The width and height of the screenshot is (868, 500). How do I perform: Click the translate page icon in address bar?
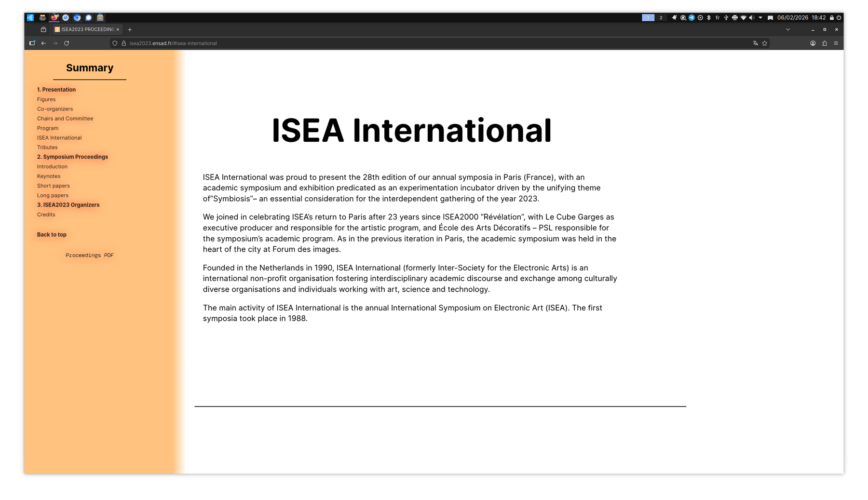755,43
